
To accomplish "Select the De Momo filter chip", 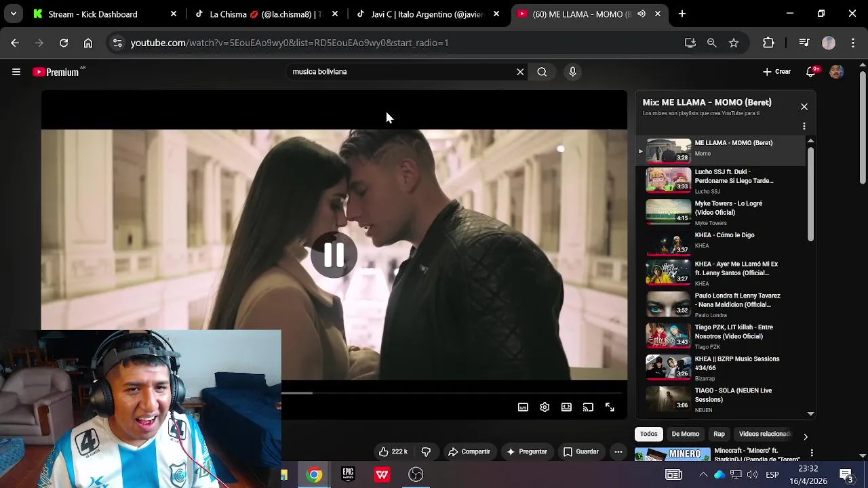I will pyautogui.click(x=686, y=434).
